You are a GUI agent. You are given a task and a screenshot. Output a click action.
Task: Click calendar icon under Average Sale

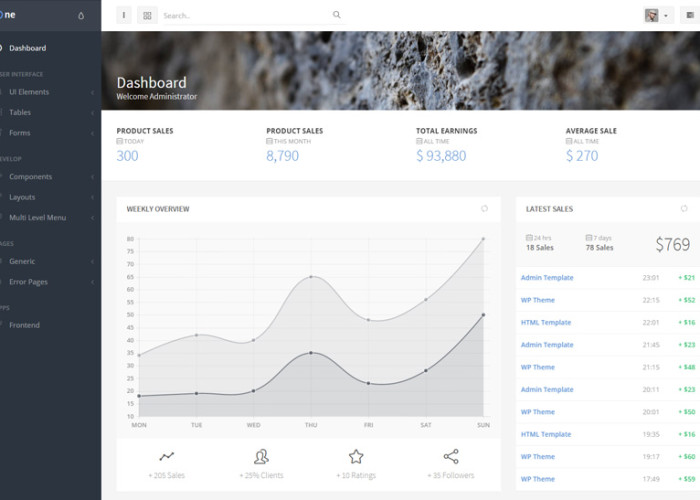569,141
